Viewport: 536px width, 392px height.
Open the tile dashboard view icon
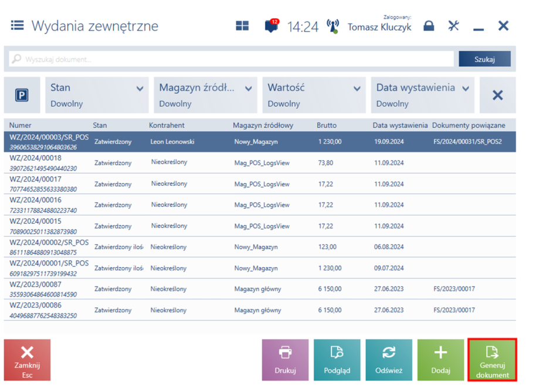point(242,26)
